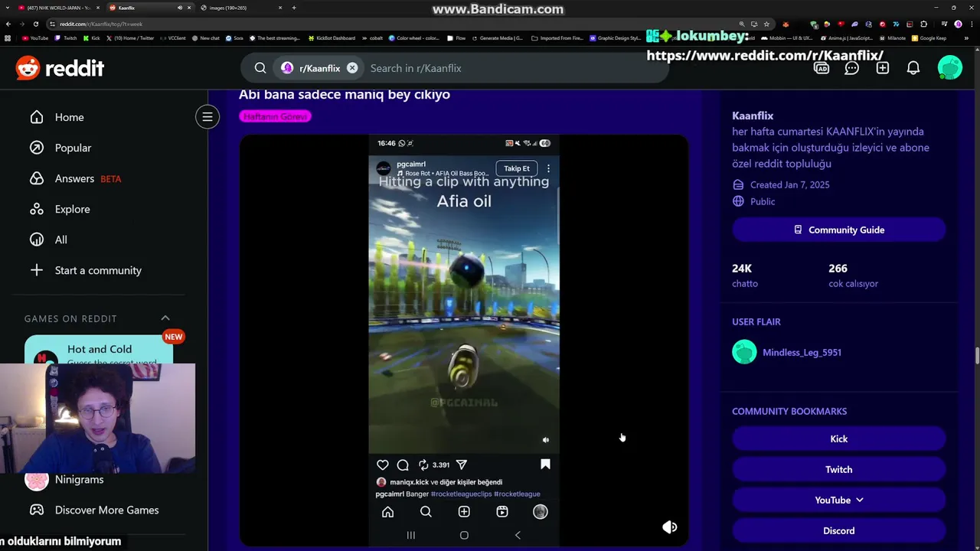The image size is (980, 551).
Task: Switch to NHK WORLD-JAPAN browser tab
Action: (x=57, y=8)
